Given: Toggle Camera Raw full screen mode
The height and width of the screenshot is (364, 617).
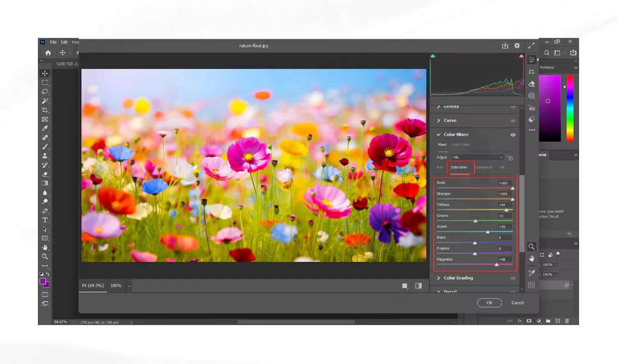Looking at the screenshot, I should click(532, 45).
